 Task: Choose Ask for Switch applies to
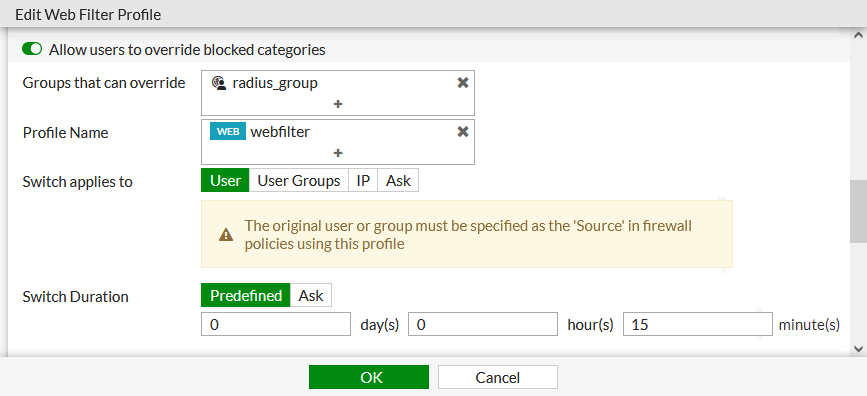(x=398, y=181)
